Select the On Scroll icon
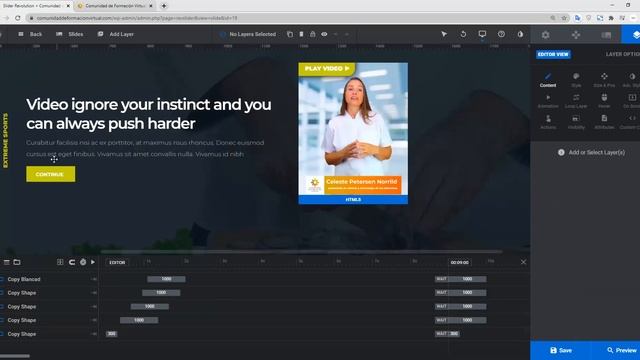Image resolution: width=640 pixels, height=360 pixels. tap(631, 101)
